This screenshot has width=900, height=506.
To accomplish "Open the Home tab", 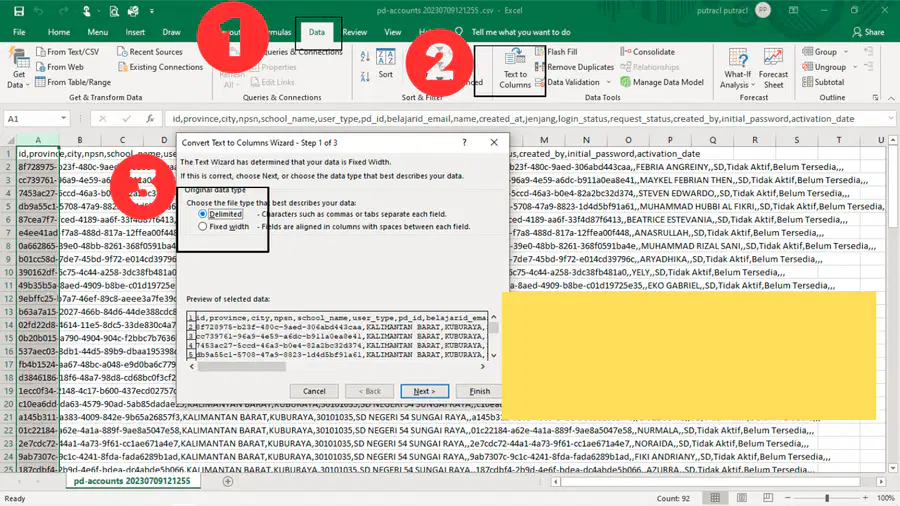I will [59, 32].
